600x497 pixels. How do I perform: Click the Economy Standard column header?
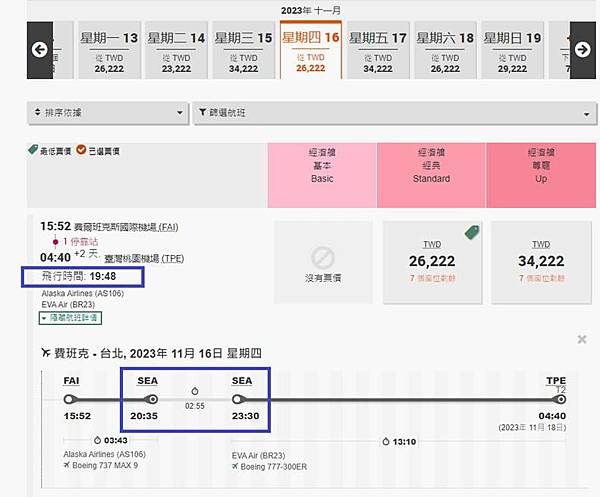pyautogui.click(x=431, y=175)
